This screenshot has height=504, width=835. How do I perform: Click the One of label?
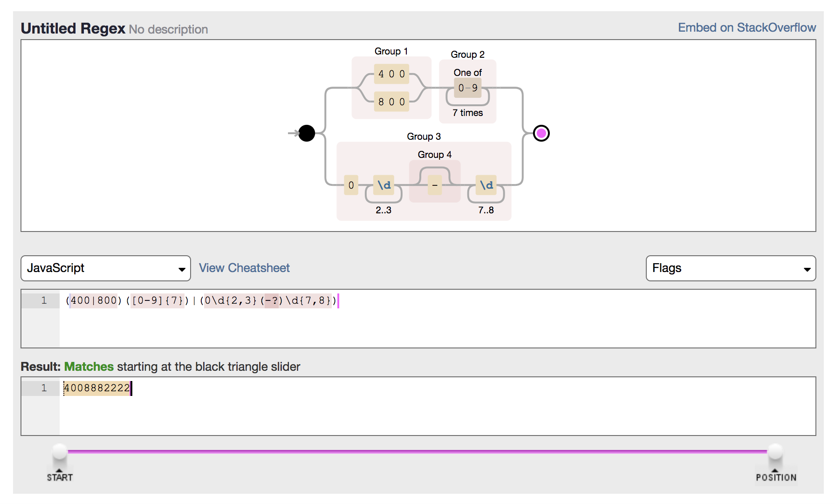pos(468,73)
